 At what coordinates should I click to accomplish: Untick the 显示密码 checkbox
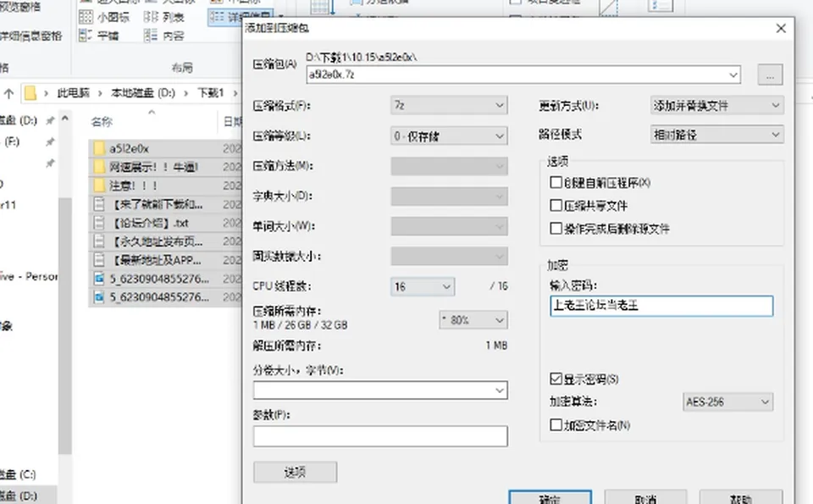pos(556,379)
